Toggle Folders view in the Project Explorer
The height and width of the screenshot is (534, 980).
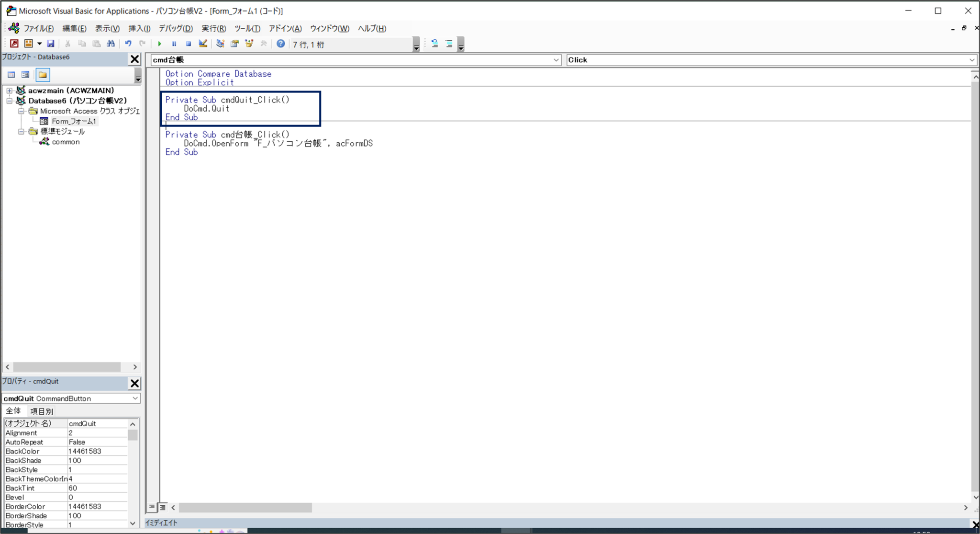tap(43, 75)
